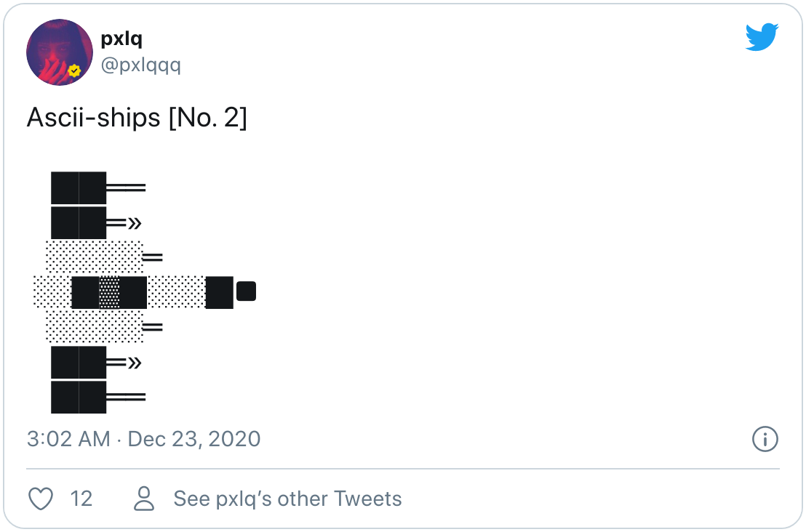This screenshot has height=532, width=806.
Task: Click the upper dotted wing section
Action: pos(95,257)
